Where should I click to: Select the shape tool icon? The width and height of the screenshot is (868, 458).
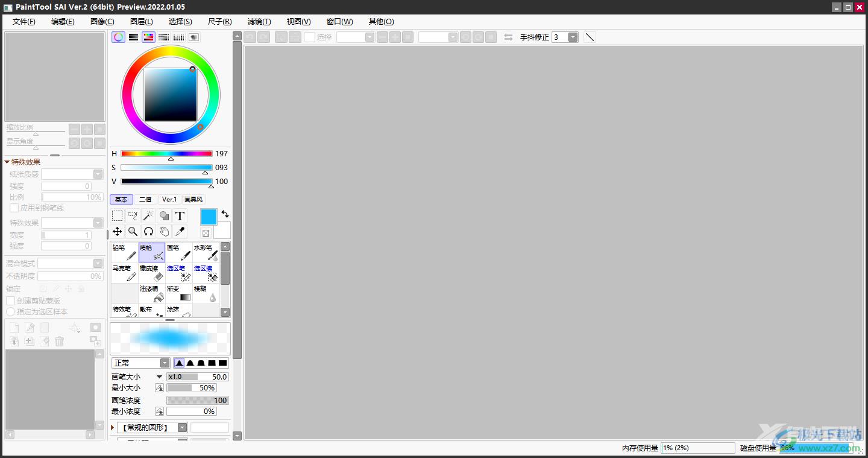point(164,215)
